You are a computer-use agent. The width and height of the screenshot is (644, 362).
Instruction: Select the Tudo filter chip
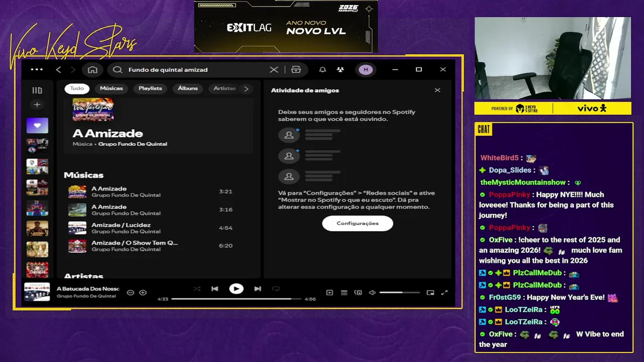pos(77,88)
